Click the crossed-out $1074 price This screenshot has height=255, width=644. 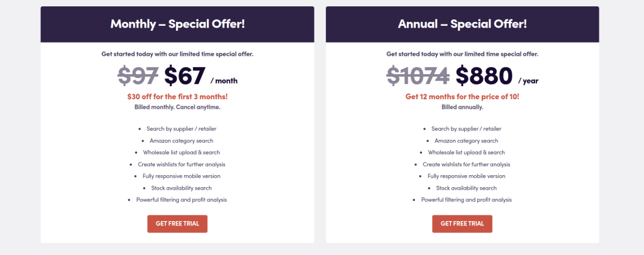[x=418, y=76]
